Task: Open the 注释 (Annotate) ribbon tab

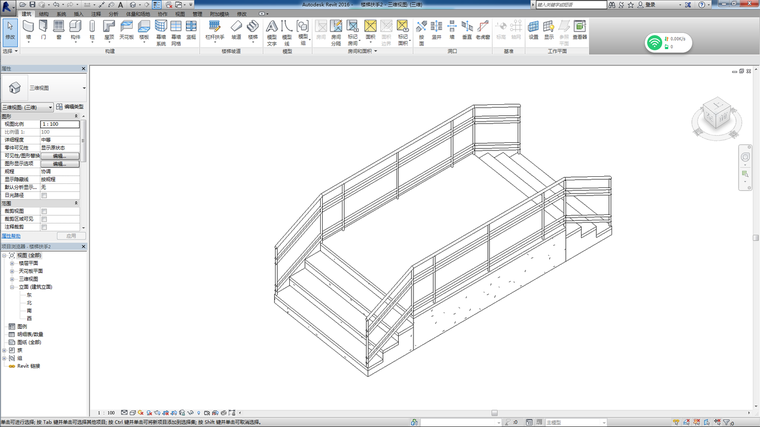Action: point(96,14)
